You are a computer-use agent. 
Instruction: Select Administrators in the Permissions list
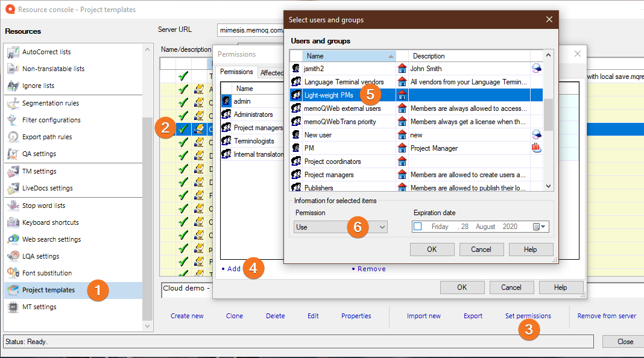click(252, 115)
